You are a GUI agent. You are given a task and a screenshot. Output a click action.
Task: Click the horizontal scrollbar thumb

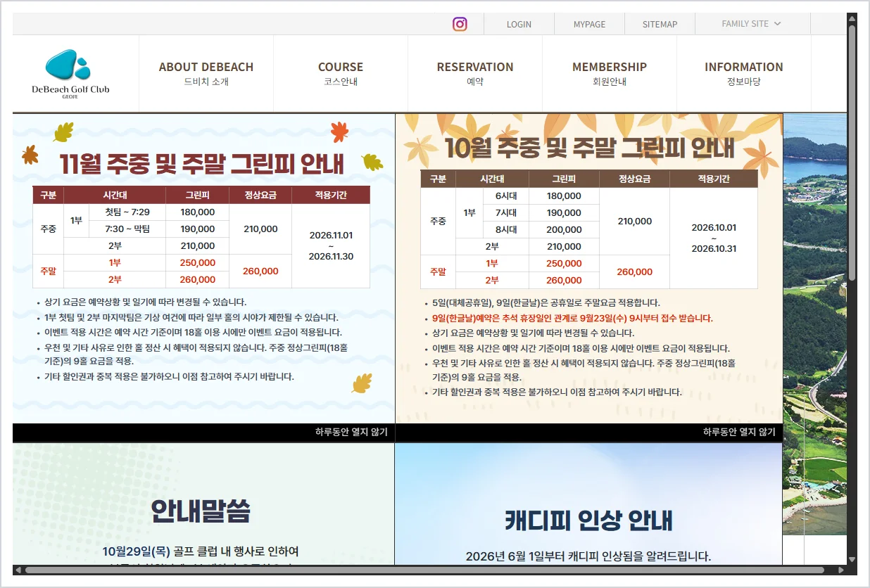(424, 570)
